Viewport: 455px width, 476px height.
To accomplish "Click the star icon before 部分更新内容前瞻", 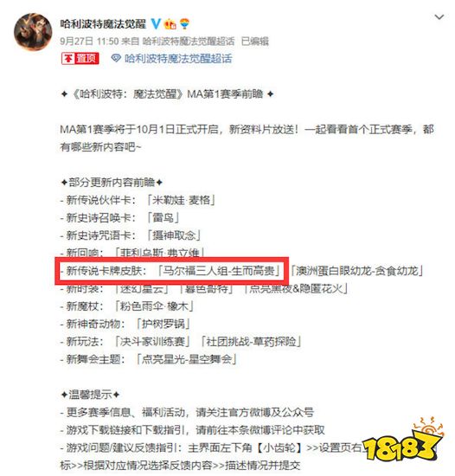I will click(x=64, y=183).
